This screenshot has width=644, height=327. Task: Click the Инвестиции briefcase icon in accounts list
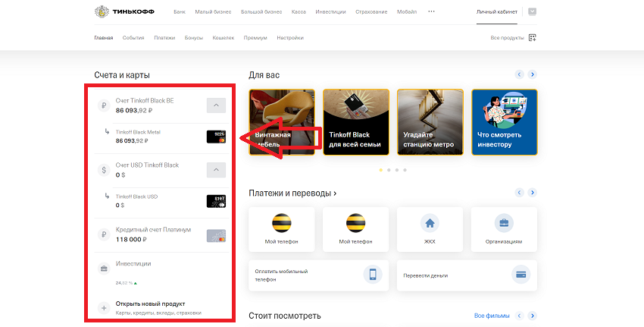(x=105, y=268)
